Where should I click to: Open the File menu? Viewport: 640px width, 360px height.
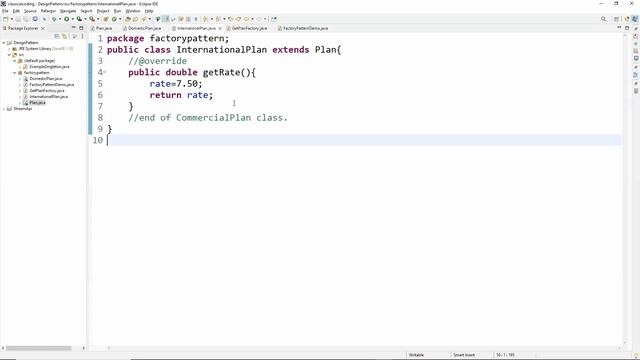(5, 11)
